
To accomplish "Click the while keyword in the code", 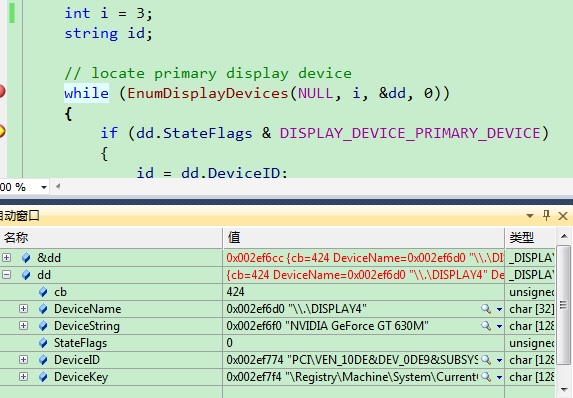I will tap(86, 93).
